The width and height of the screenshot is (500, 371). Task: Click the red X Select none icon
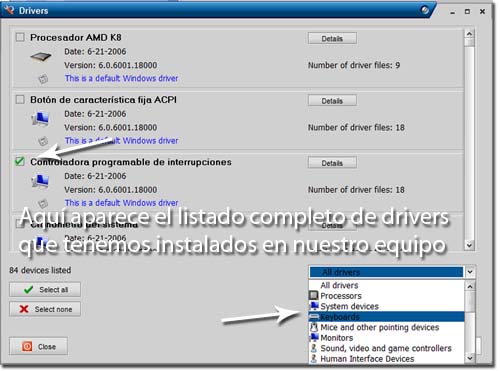[24, 309]
